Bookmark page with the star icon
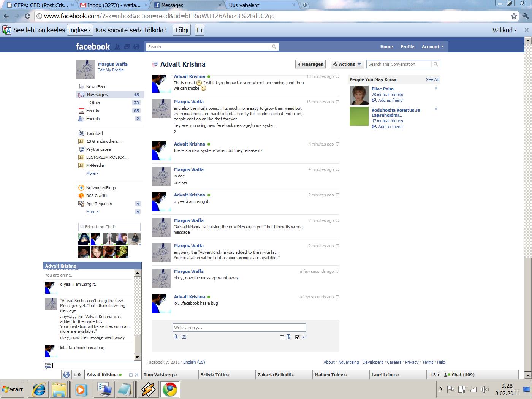 [514, 16]
